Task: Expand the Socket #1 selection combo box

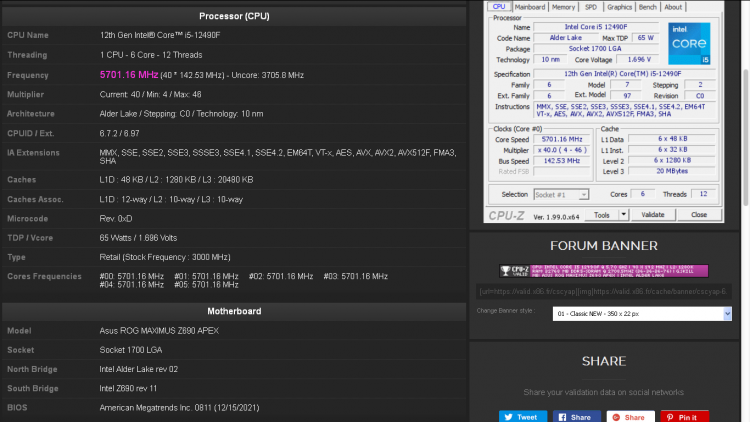Action: [x=566, y=193]
